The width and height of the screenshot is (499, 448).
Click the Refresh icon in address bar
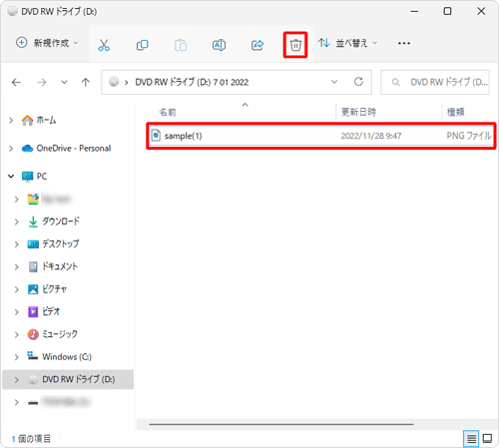358,82
